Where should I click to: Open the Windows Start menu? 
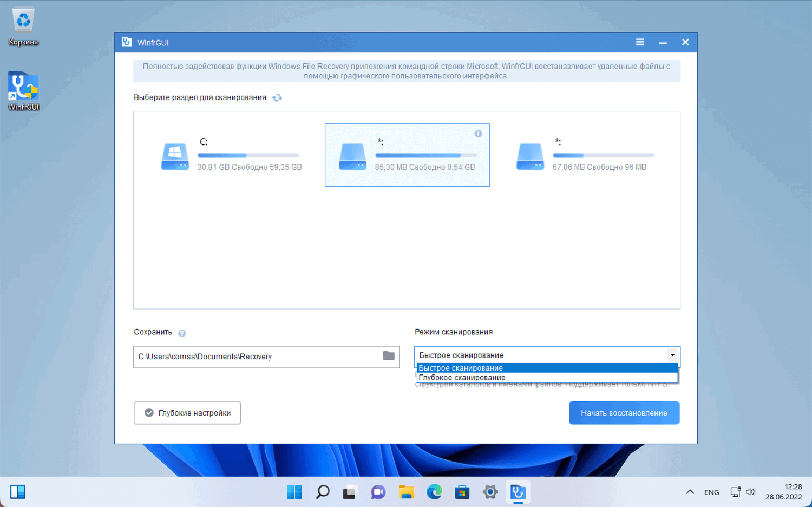pyautogui.click(x=295, y=492)
